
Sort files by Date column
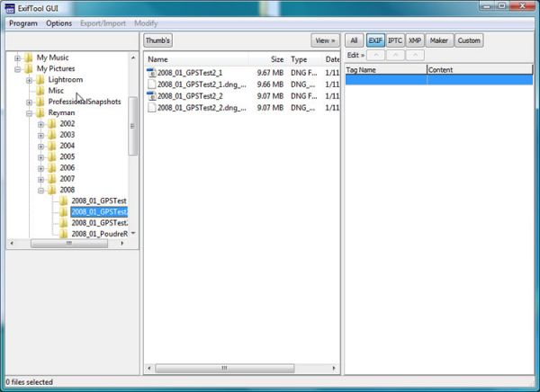[332, 59]
